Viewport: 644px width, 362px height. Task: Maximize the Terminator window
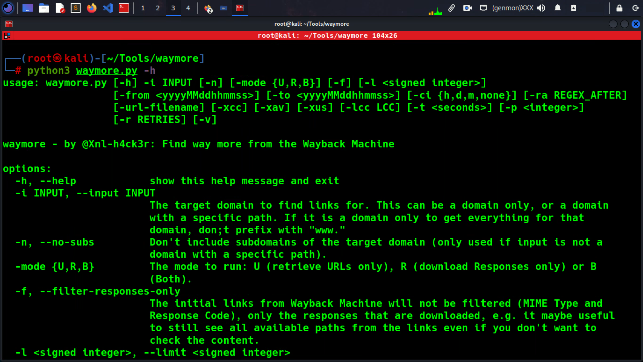tap(625, 24)
